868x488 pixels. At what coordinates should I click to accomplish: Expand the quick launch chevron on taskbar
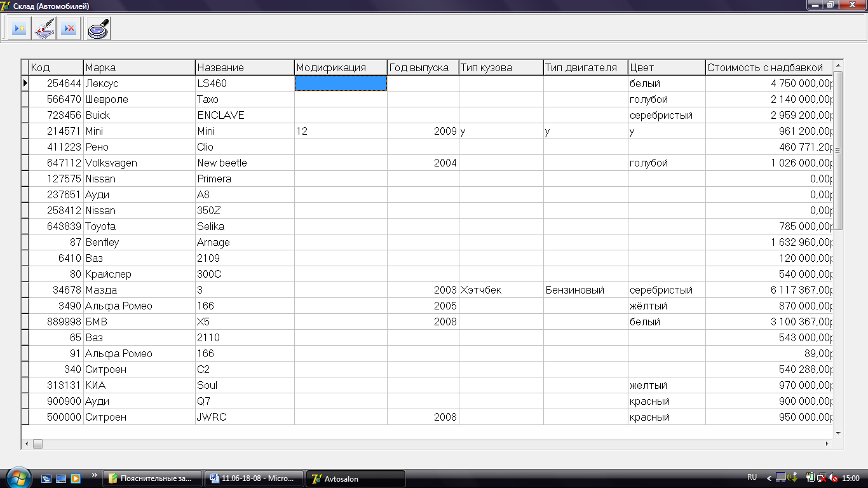(95, 475)
